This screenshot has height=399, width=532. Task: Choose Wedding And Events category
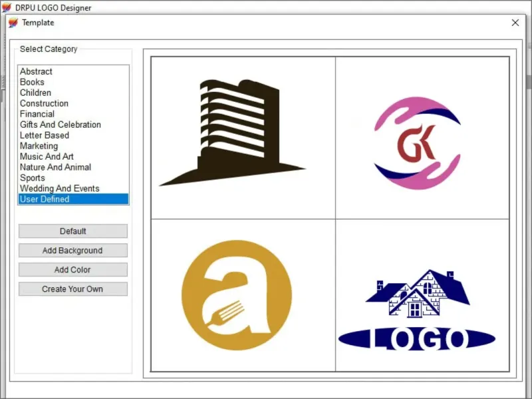pos(73,188)
